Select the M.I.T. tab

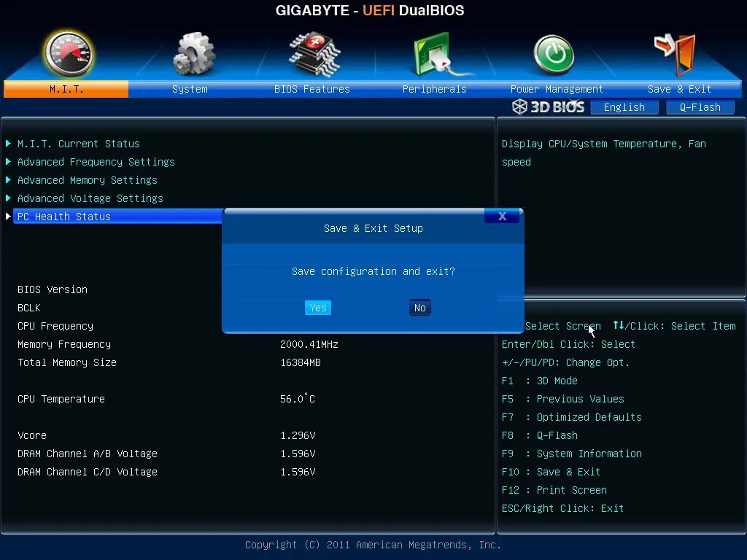[66, 89]
